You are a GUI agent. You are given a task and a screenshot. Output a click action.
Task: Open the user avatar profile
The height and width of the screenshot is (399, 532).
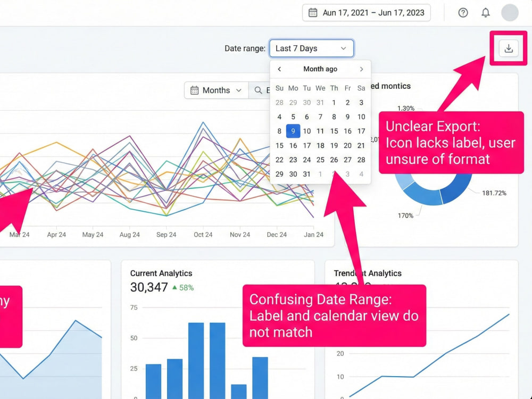(x=510, y=13)
